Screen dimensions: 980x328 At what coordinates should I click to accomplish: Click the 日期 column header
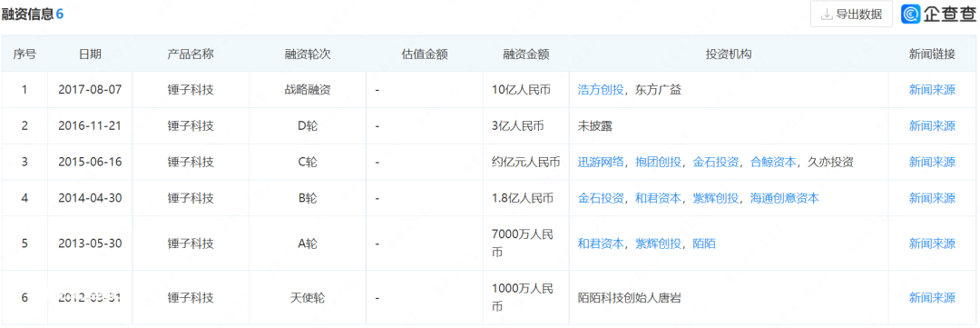pos(90,54)
